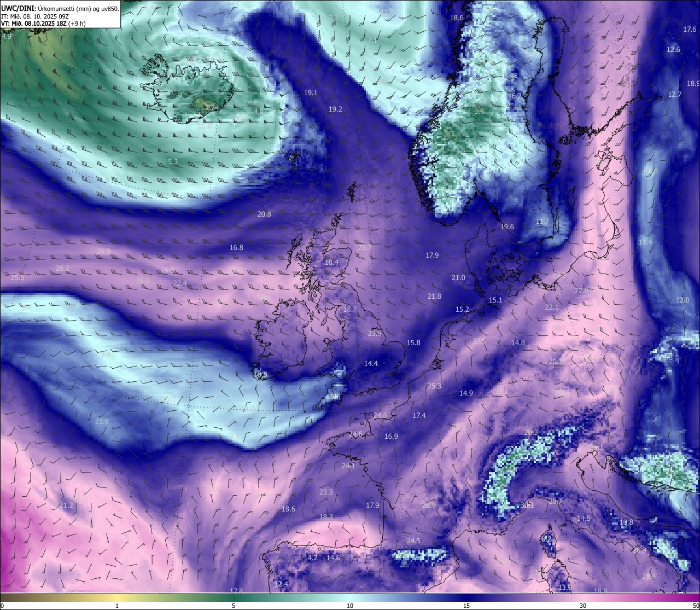Screen dimensions: 700x610
Task: Select the 12.7 value label
Action: 675,95
